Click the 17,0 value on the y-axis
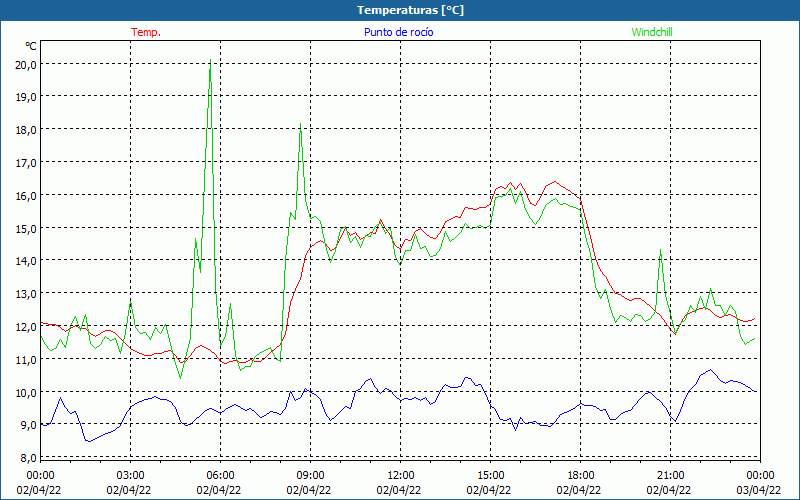 click(27, 163)
